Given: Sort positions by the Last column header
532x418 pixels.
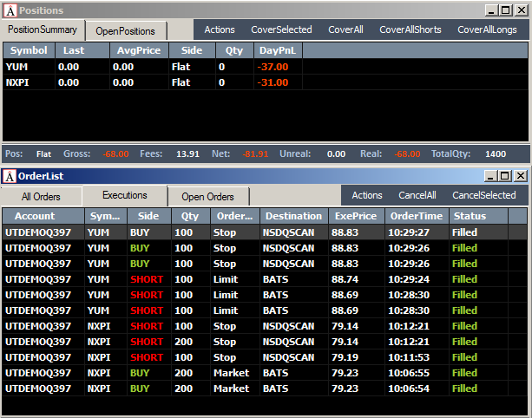Looking at the screenshot, I should [82, 50].
